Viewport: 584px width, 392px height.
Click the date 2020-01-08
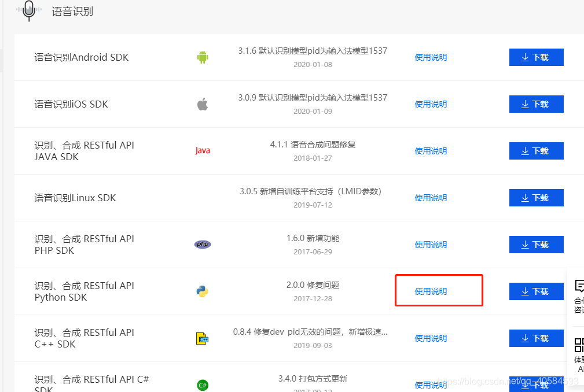313,65
